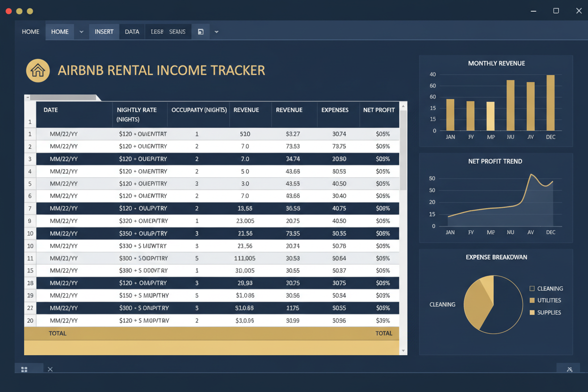Click cell '23,005'
This screenshot has width=588, height=392.
point(245,220)
